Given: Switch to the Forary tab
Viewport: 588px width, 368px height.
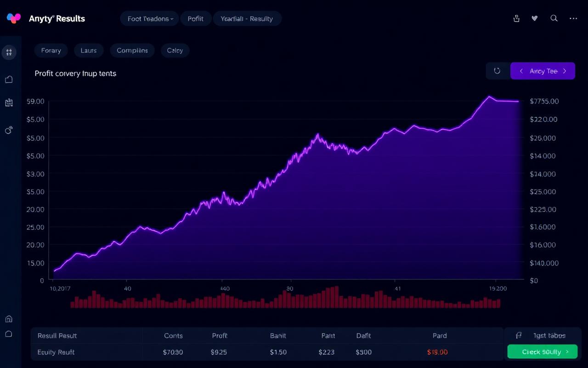Looking at the screenshot, I should (51, 51).
